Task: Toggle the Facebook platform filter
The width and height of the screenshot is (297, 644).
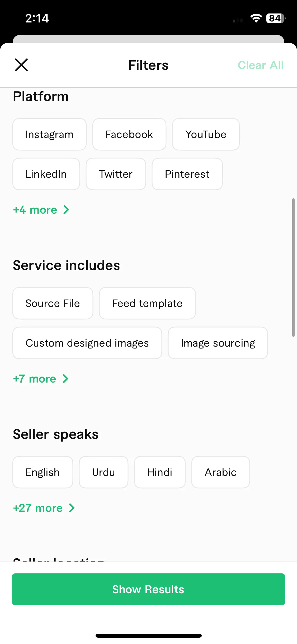Action: click(129, 134)
